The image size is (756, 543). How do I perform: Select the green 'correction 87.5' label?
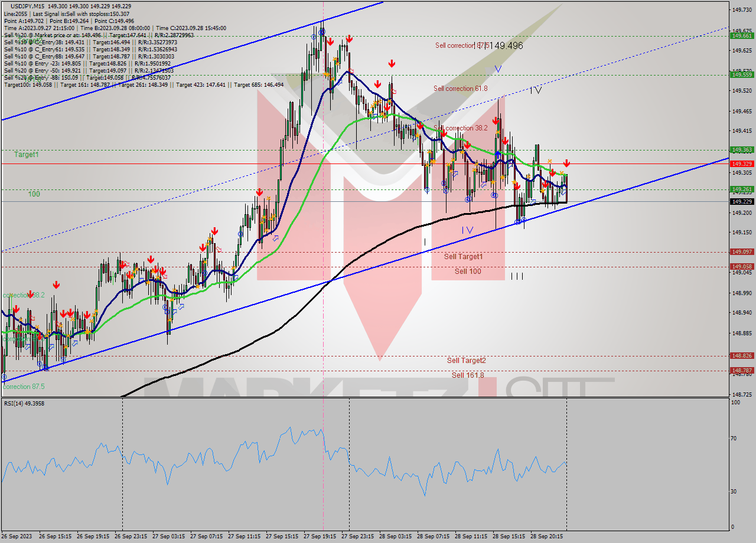coord(24,387)
